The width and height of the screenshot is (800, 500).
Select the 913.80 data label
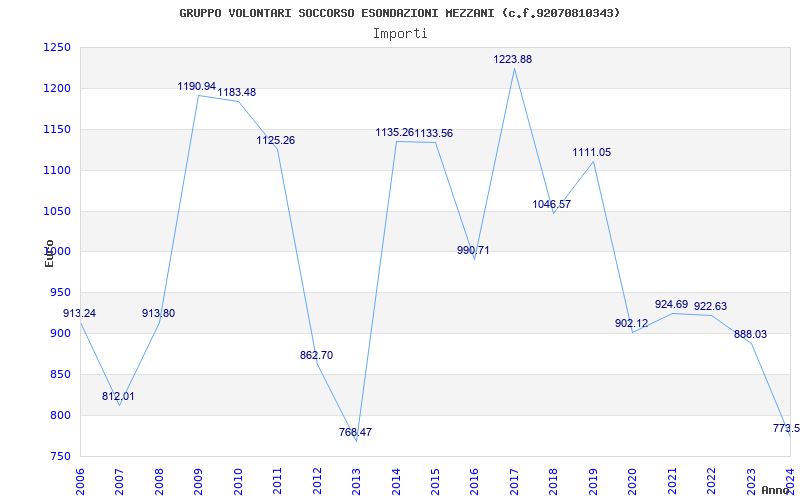point(158,313)
